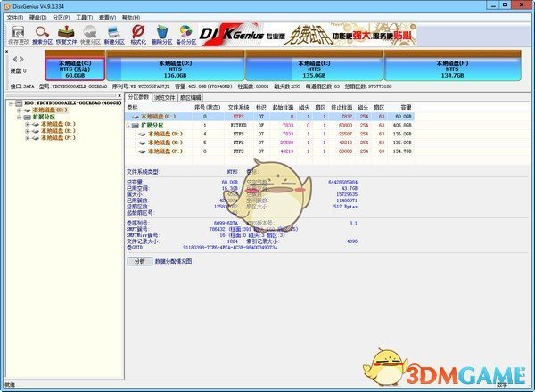
Task: Click the 恢复文件 (Recover files) toolbar icon
Action: coord(66,32)
